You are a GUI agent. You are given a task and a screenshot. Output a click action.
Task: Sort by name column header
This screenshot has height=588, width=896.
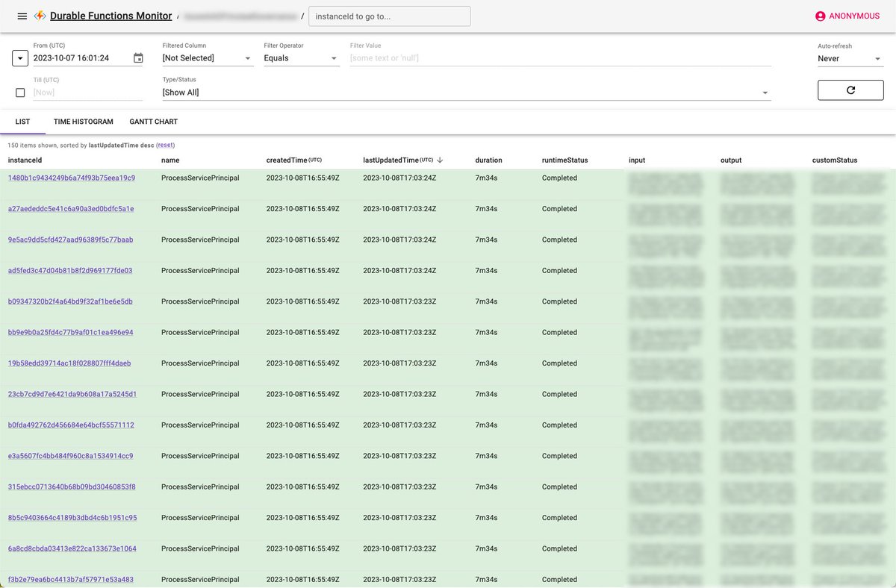point(170,160)
